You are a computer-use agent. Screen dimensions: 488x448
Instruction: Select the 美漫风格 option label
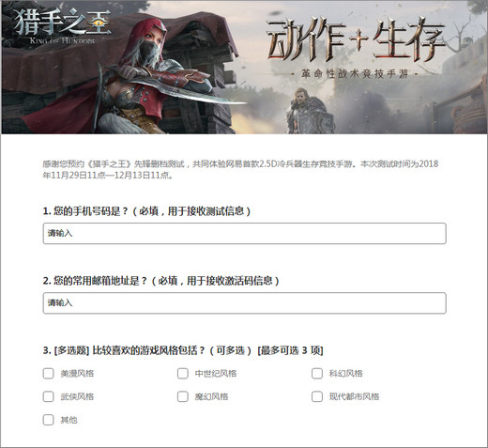77,373
